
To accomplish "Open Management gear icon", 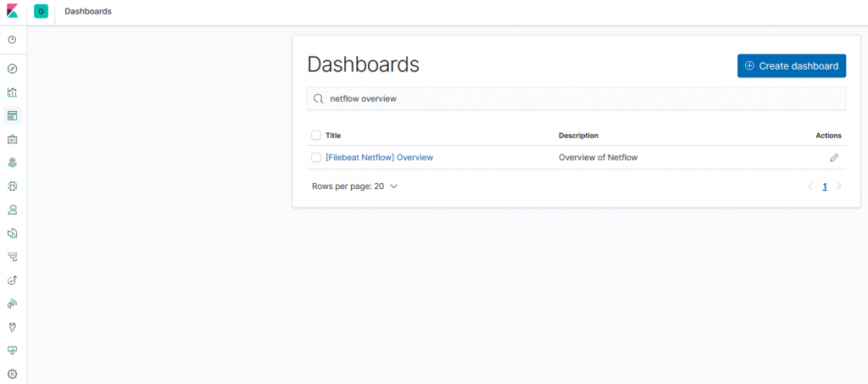I will [x=12, y=374].
